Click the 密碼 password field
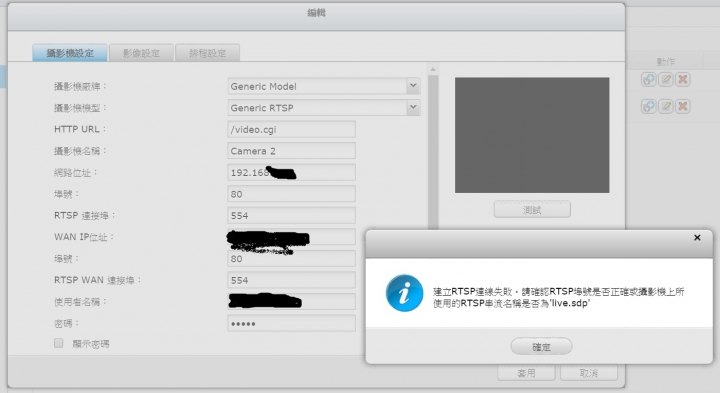Viewport: 720px width, 393px height. [x=292, y=323]
